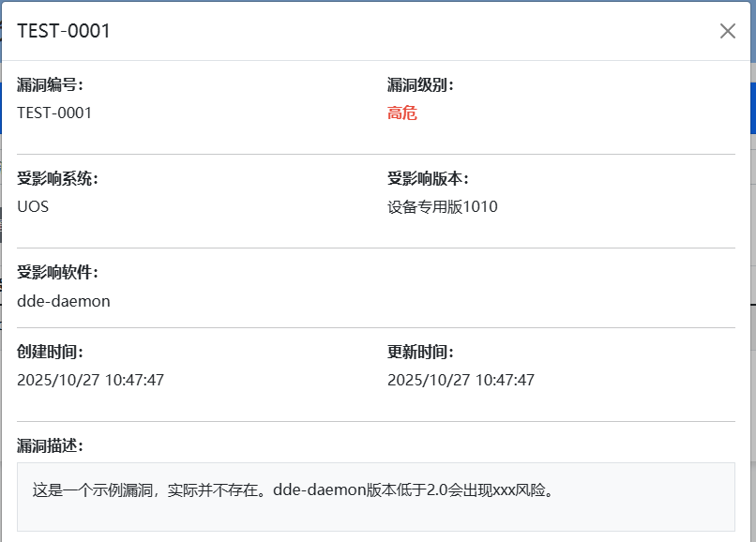The image size is (756, 542).
Task: Close the TEST-0001 detail dialog
Action: pos(727,30)
